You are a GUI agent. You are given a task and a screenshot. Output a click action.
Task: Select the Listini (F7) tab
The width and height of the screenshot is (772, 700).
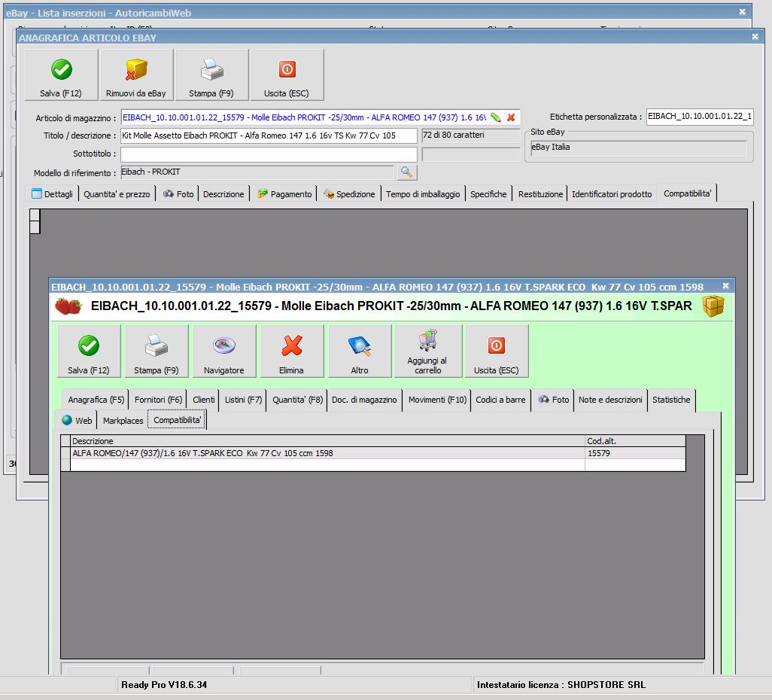click(x=244, y=400)
